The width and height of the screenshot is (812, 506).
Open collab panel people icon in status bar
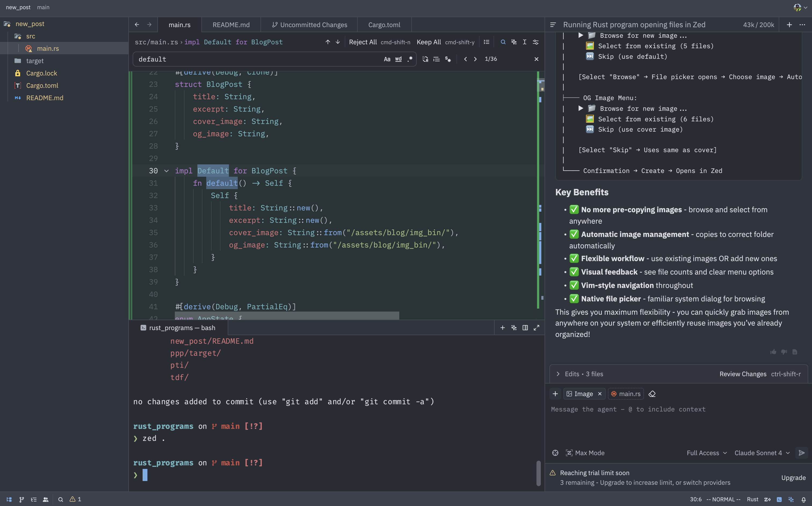coord(45,499)
